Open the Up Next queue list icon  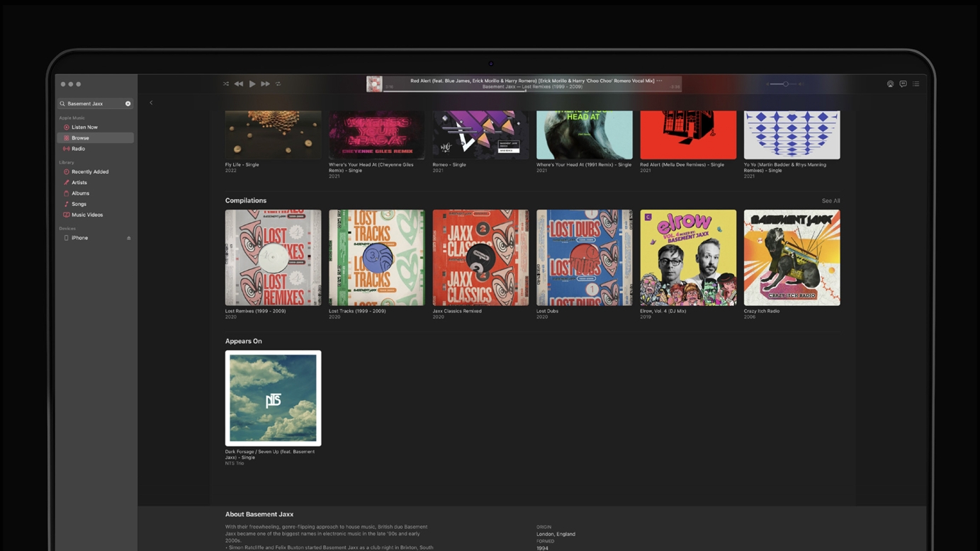click(916, 84)
